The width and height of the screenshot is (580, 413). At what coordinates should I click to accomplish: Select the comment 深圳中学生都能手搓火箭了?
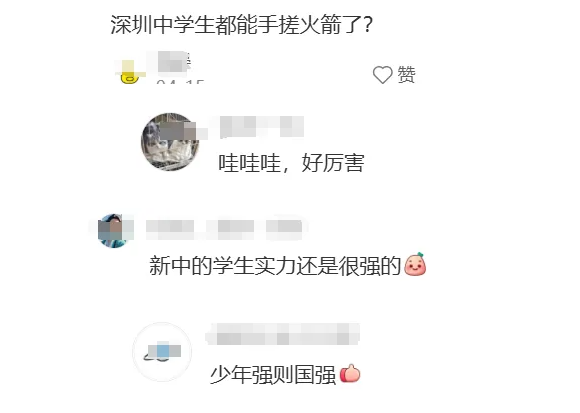click(x=241, y=25)
